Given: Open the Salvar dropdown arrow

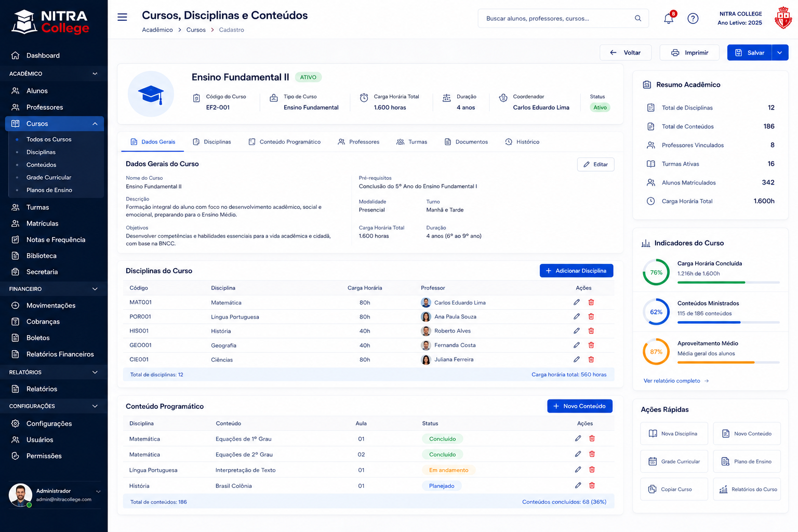Looking at the screenshot, I should 780,52.
